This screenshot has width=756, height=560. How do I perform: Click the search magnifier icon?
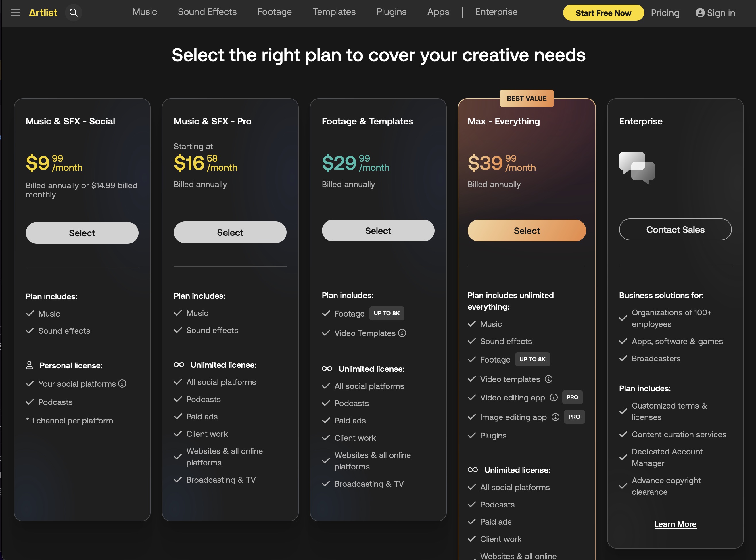[x=74, y=13]
